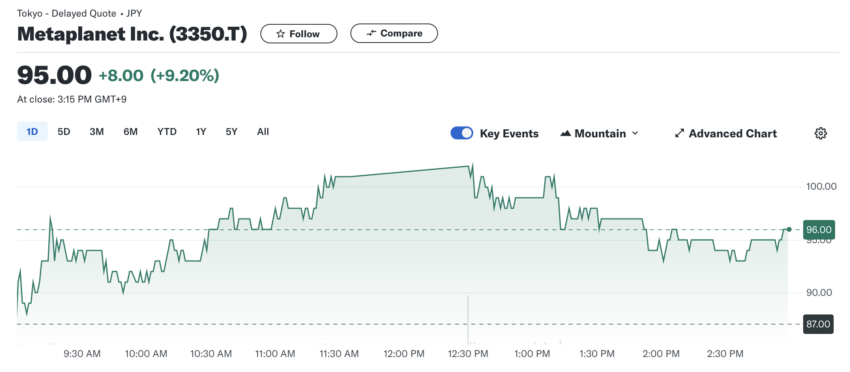Image resolution: width=850 pixels, height=372 pixels.
Task: Click the +8.00 (+9.20%) change value
Action: 159,75
